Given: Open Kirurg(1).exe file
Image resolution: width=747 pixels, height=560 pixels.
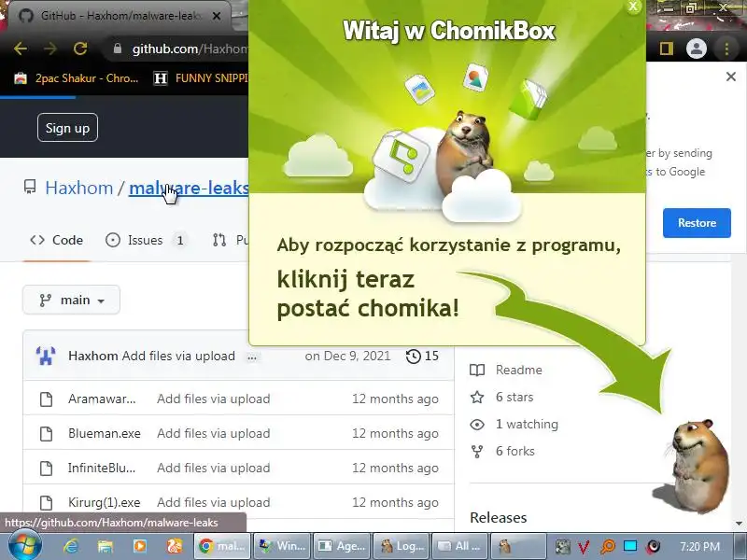Looking at the screenshot, I should click(x=105, y=502).
